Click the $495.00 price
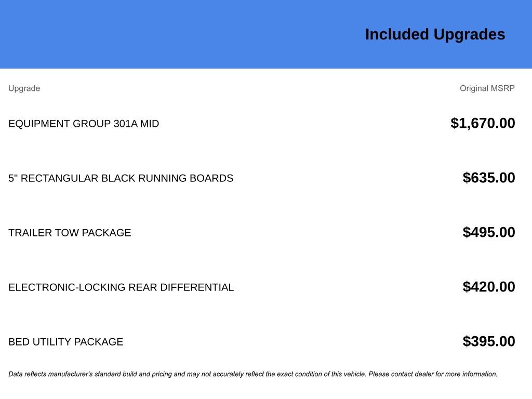 (x=489, y=232)
